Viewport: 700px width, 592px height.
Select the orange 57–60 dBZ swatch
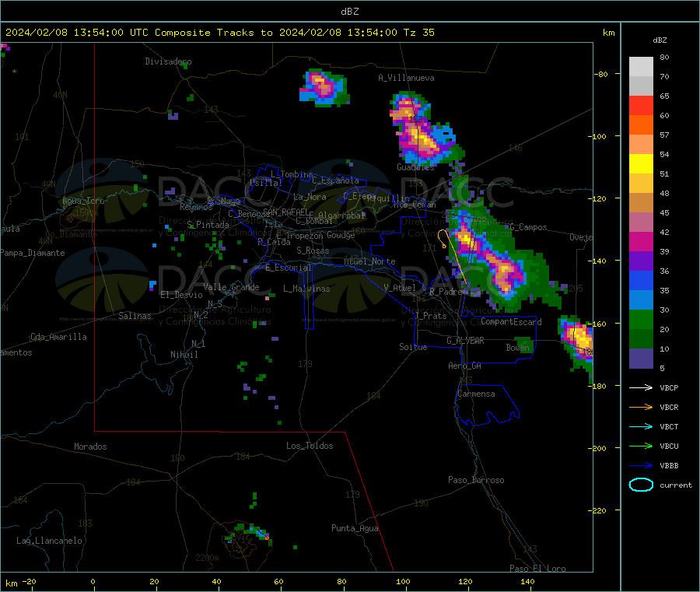click(641, 125)
